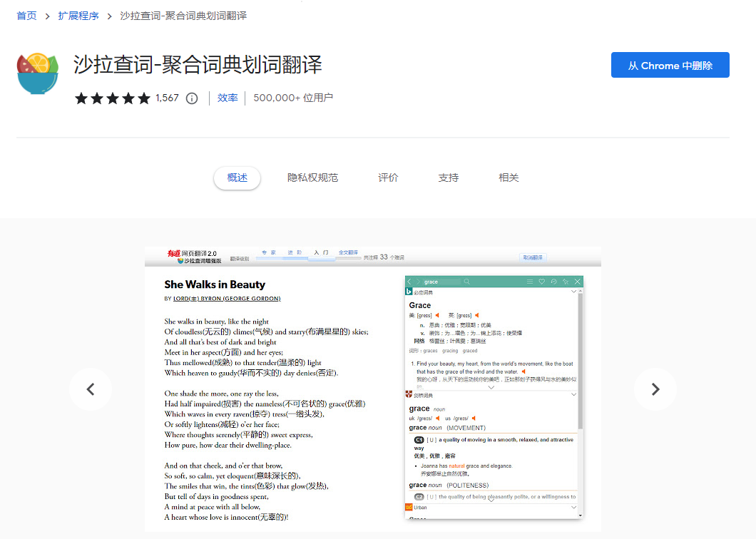Click the 有道 网页翻译 2.0 logo
Screen dimensions: 756x539
click(193, 253)
